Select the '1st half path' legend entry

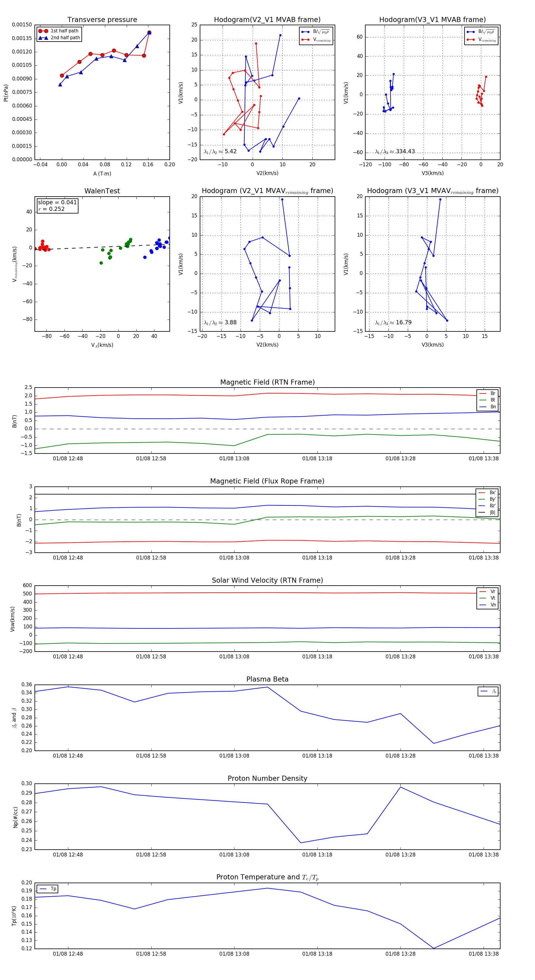(x=59, y=31)
